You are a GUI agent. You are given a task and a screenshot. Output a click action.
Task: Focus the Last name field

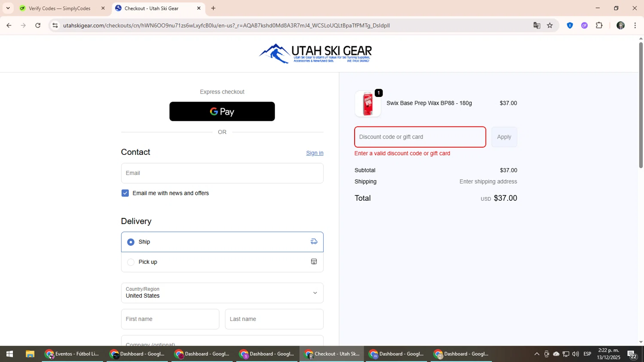pos(274,319)
